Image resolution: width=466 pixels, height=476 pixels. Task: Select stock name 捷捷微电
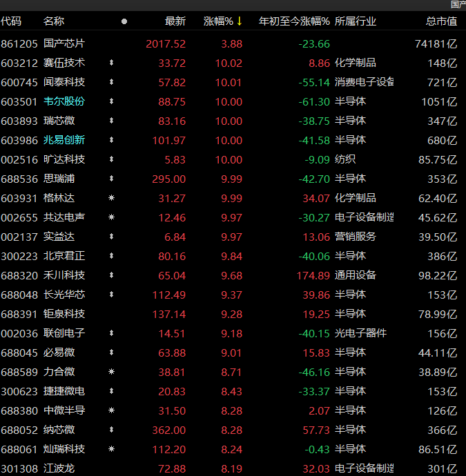pyautogui.click(x=64, y=391)
